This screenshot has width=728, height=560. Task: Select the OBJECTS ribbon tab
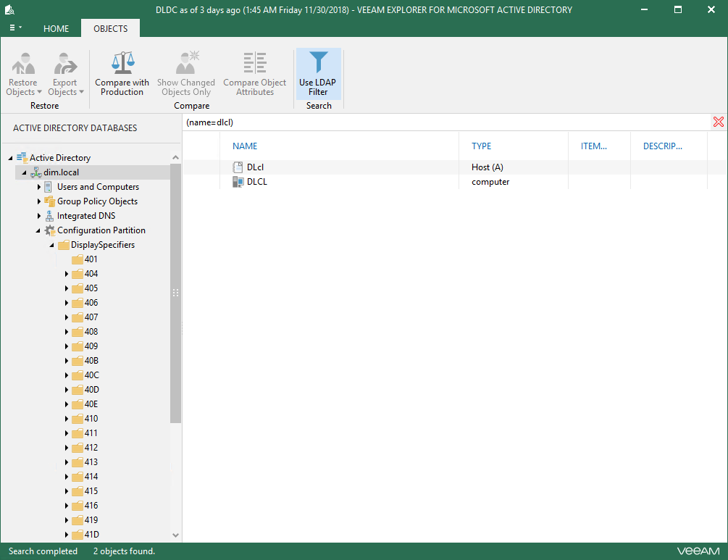[x=111, y=29]
